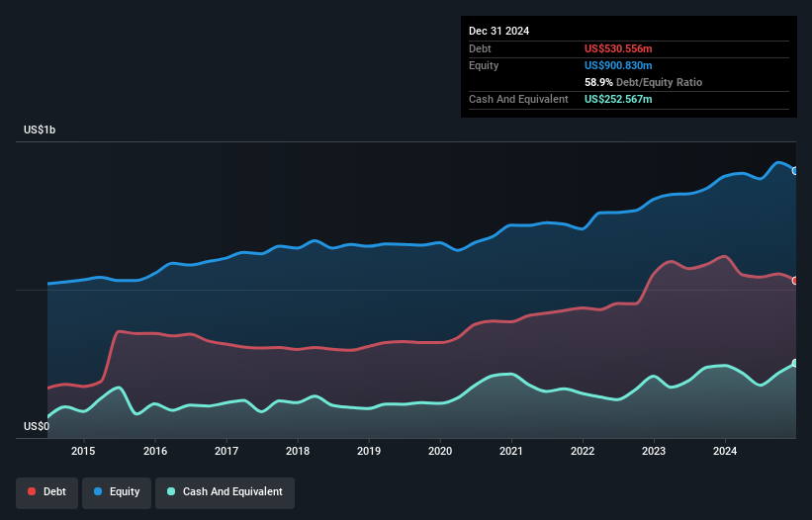Click the 2024 x-axis label
The width and height of the screenshot is (812, 520).
(x=725, y=451)
